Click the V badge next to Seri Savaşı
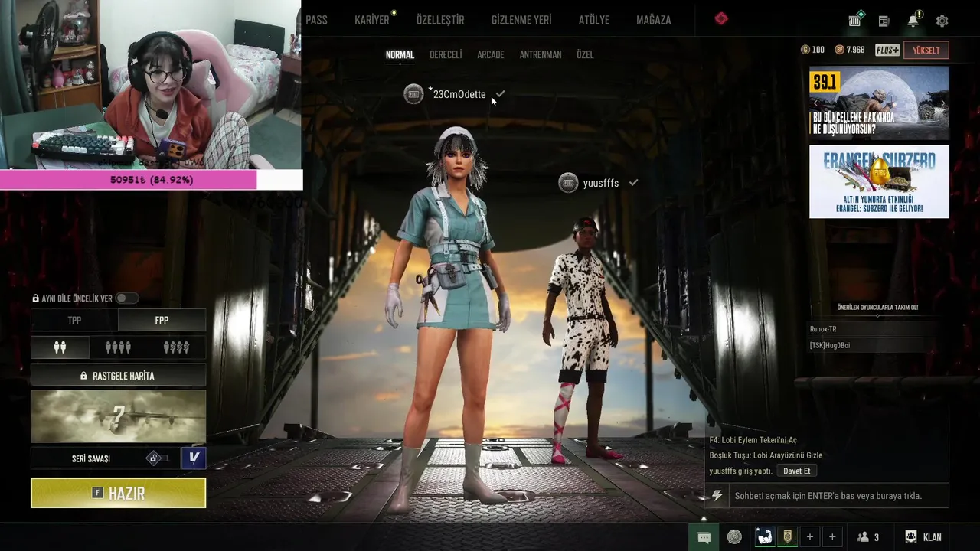 tap(194, 458)
